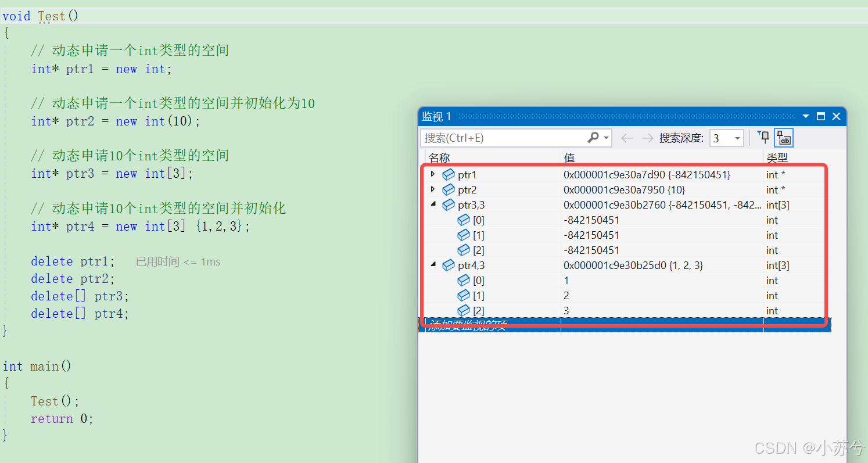
Task: Click the int[3] type cell of ptr3,3
Action: pos(777,204)
